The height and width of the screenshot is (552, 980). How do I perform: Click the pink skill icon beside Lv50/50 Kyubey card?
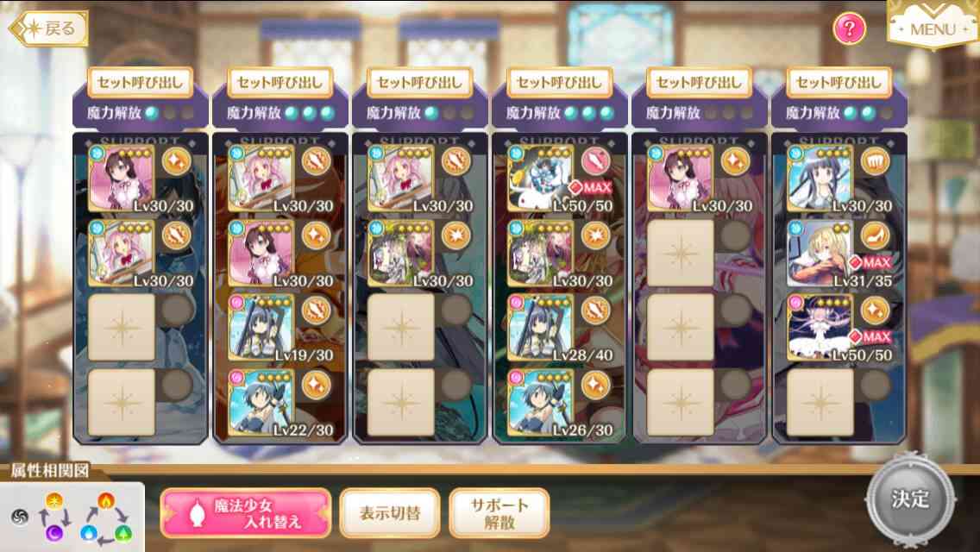(595, 161)
